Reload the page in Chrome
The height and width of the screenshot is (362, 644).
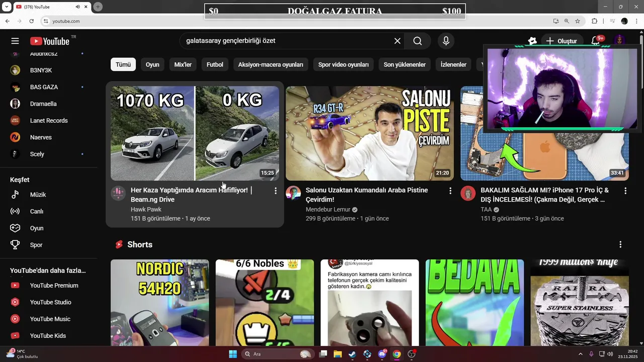[x=32, y=21]
